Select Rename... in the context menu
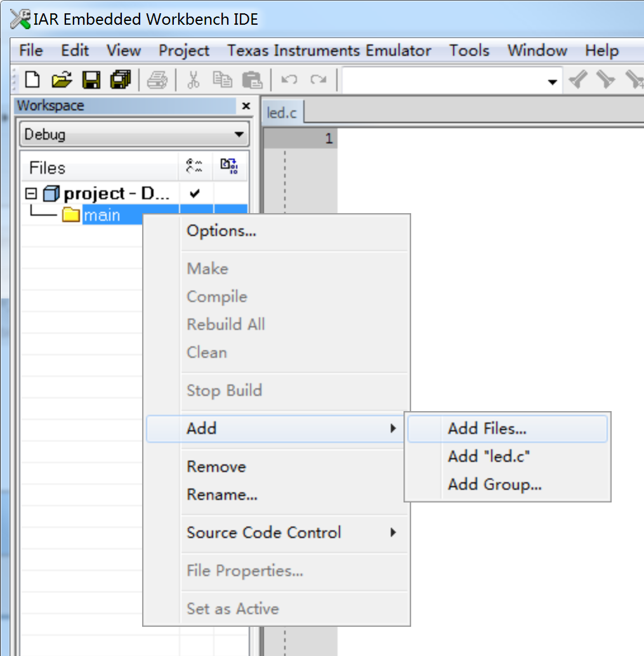The height and width of the screenshot is (656, 644). click(x=276, y=494)
